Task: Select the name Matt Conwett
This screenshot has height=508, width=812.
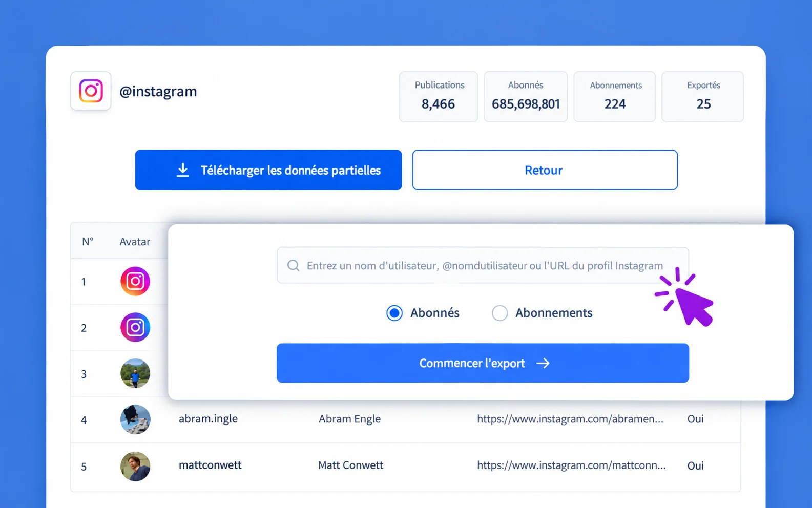Action: click(350, 465)
